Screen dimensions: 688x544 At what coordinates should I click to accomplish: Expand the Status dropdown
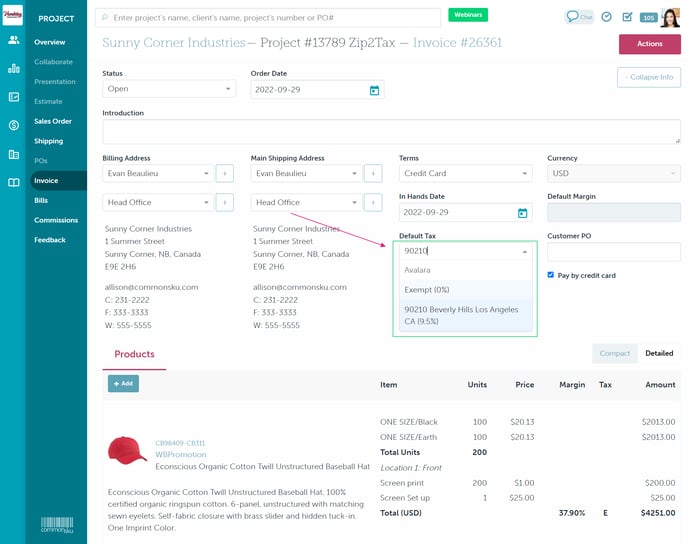pos(168,89)
